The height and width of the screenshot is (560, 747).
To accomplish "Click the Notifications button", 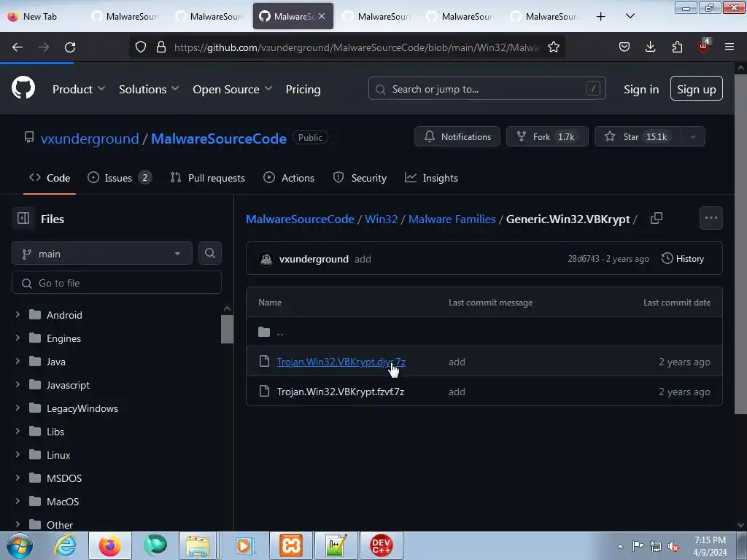I will (457, 136).
